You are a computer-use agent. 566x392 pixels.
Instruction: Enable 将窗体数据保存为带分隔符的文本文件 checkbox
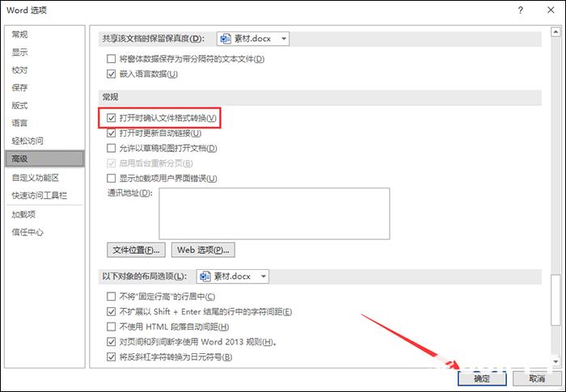pyautogui.click(x=112, y=59)
